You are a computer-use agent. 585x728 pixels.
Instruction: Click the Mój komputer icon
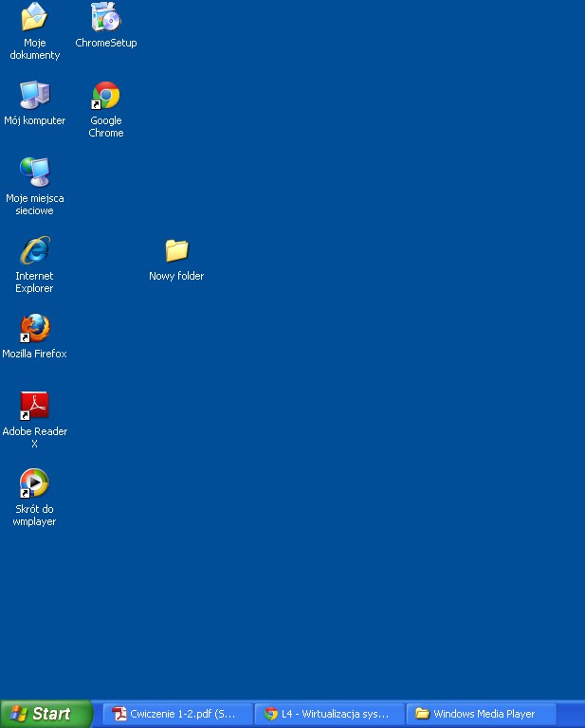[35, 95]
